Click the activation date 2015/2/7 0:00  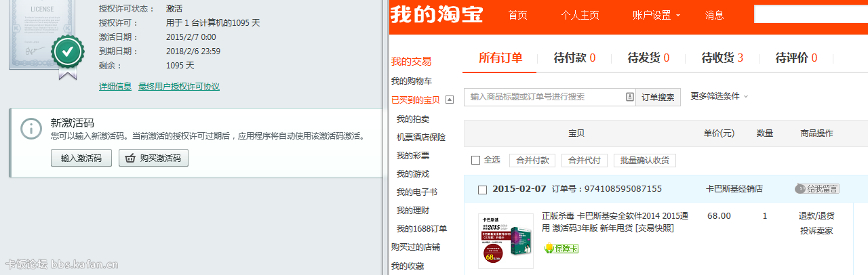191,37
